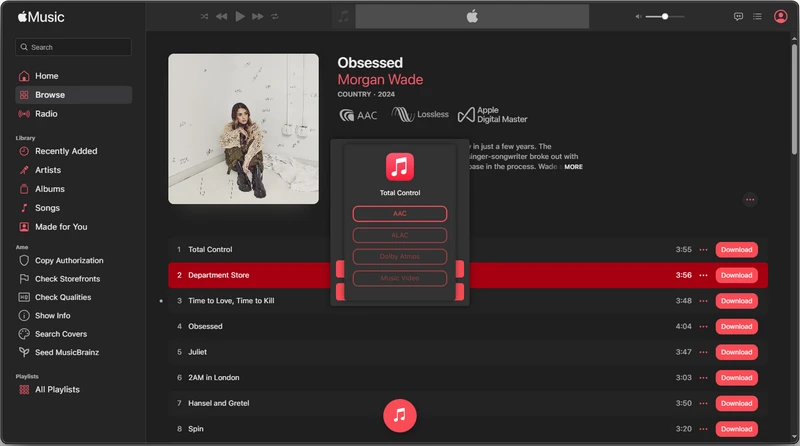Click the Apple Digital Master badge
Viewport: 800px width, 446px height.
pos(492,115)
